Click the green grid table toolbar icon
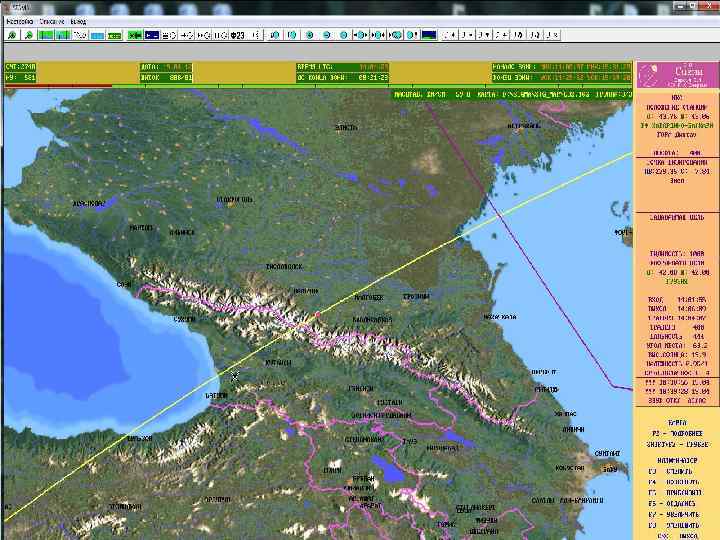Viewport: 720px width, 540px height. 114,35
